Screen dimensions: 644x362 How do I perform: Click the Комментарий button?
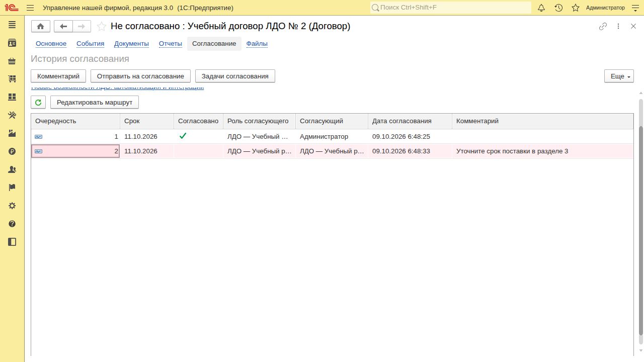click(58, 76)
